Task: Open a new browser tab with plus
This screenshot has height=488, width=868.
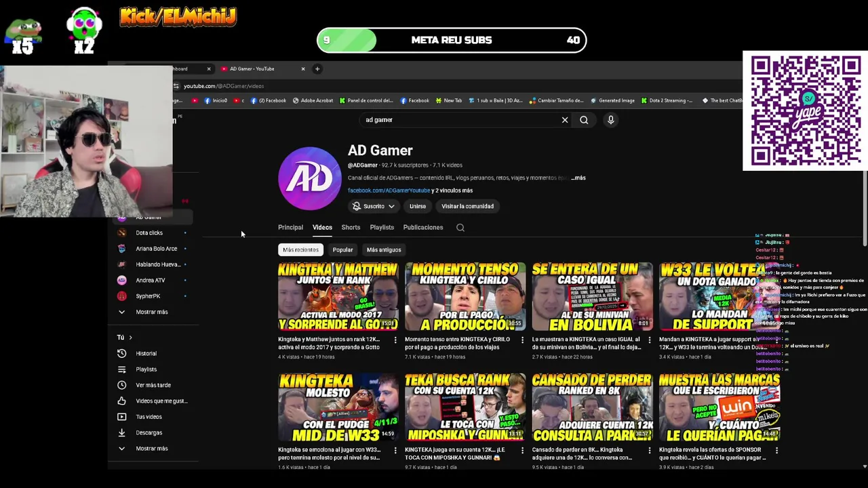Action: point(317,68)
